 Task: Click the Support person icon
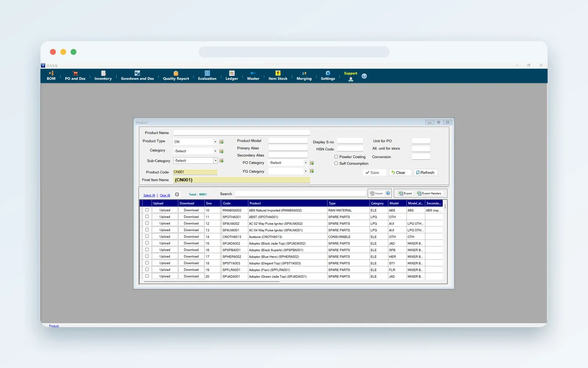click(x=351, y=79)
